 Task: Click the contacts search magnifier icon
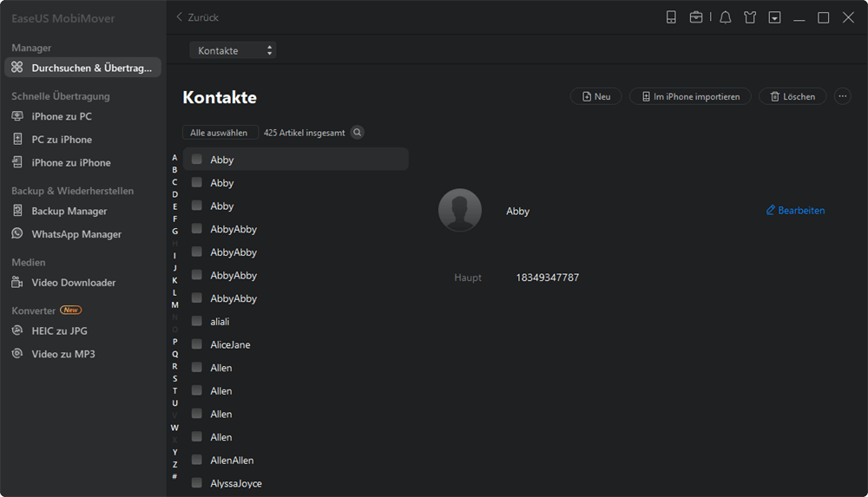(x=357, y=133)
